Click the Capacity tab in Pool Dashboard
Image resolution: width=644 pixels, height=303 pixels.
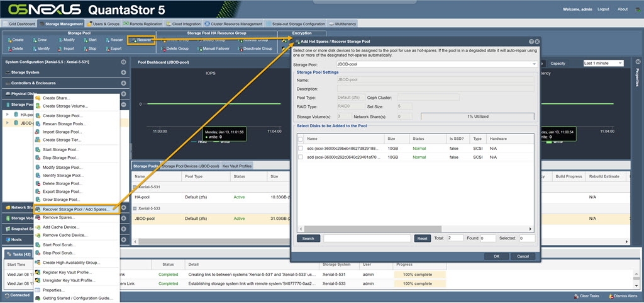[x=558, y=64]
